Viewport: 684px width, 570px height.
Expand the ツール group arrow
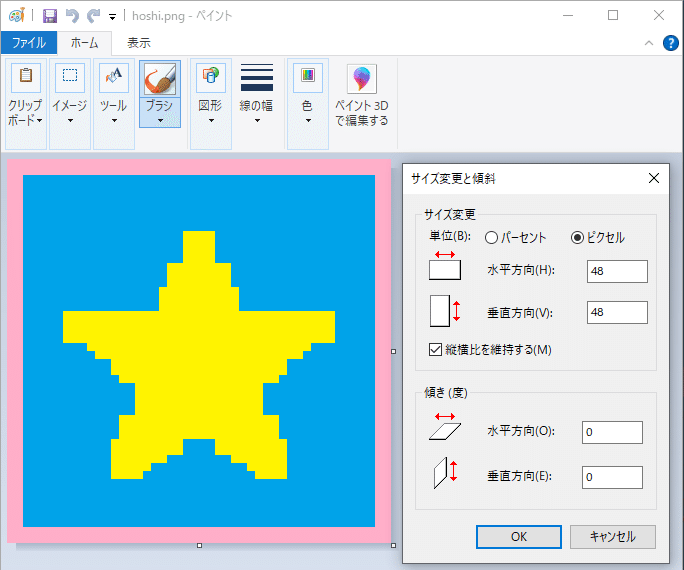[114, 121]
